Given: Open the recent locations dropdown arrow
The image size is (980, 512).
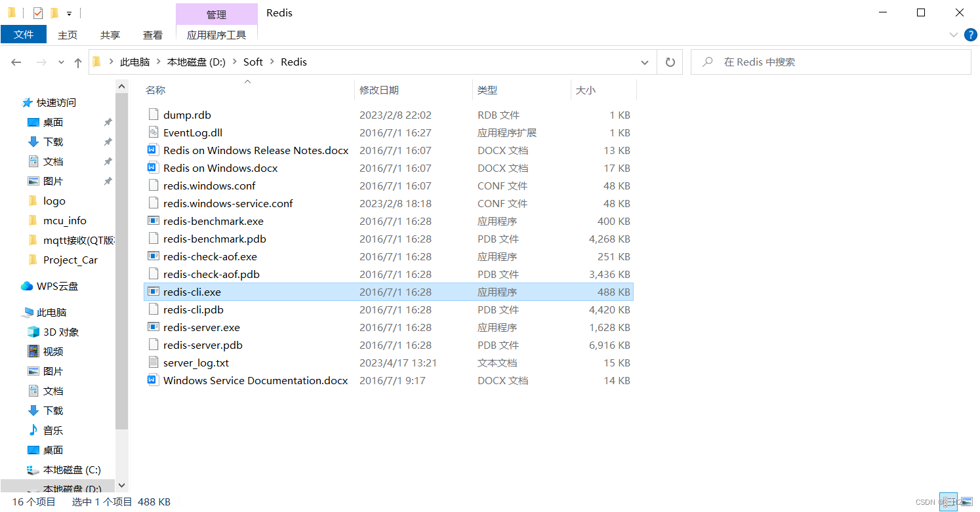Looking at the screenshot, I should 62,62.
